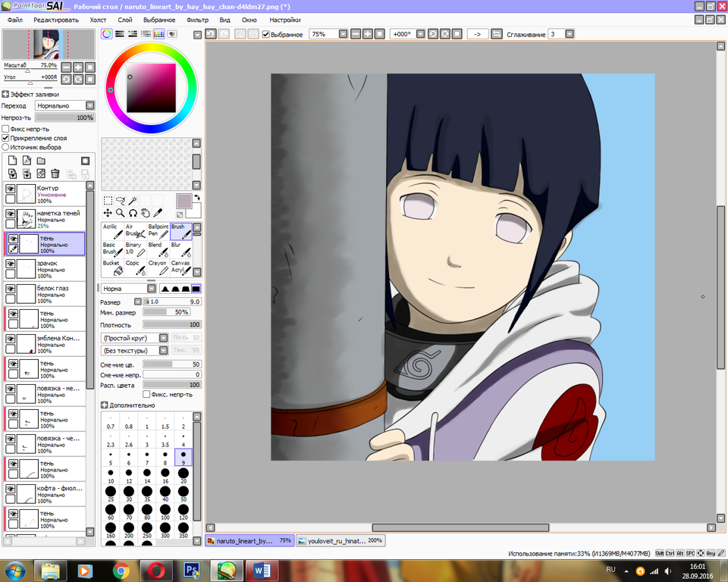Open the zoom percentage dropdown
Screen dimensions: 728x582
click(343, 34)
